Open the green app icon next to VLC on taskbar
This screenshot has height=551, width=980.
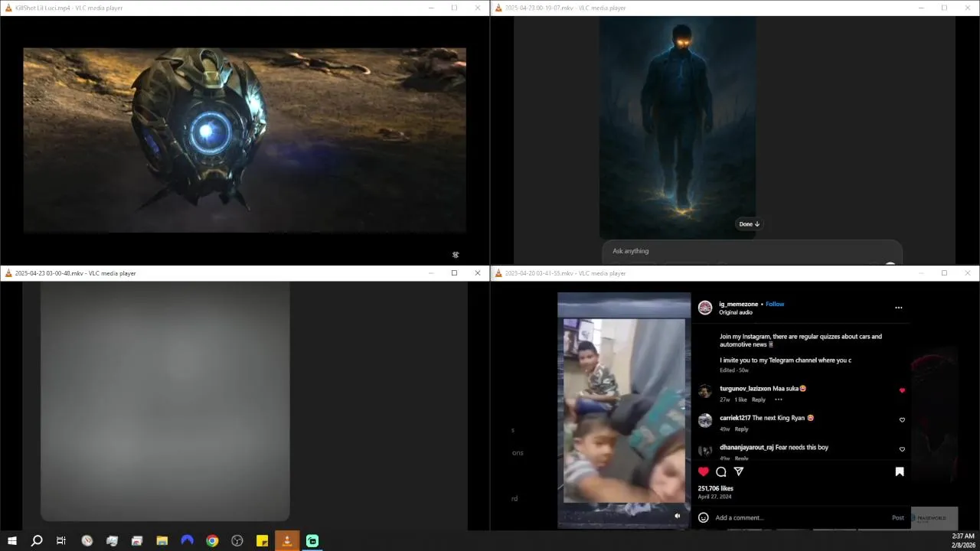312,541
